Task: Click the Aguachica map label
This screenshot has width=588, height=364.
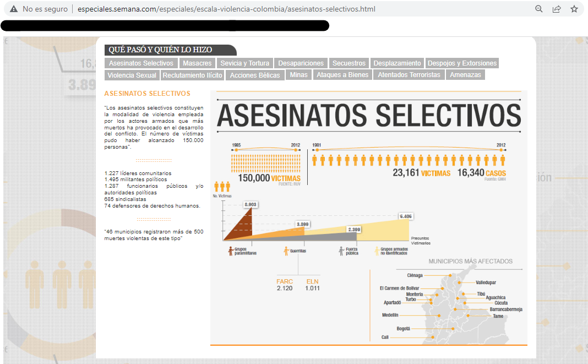Action: click(496, 297)
